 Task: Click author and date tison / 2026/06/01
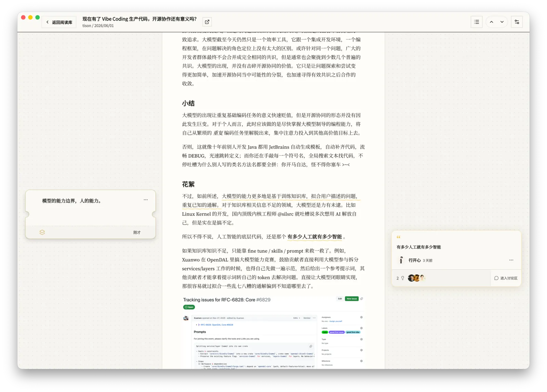(x=98, y=26)
